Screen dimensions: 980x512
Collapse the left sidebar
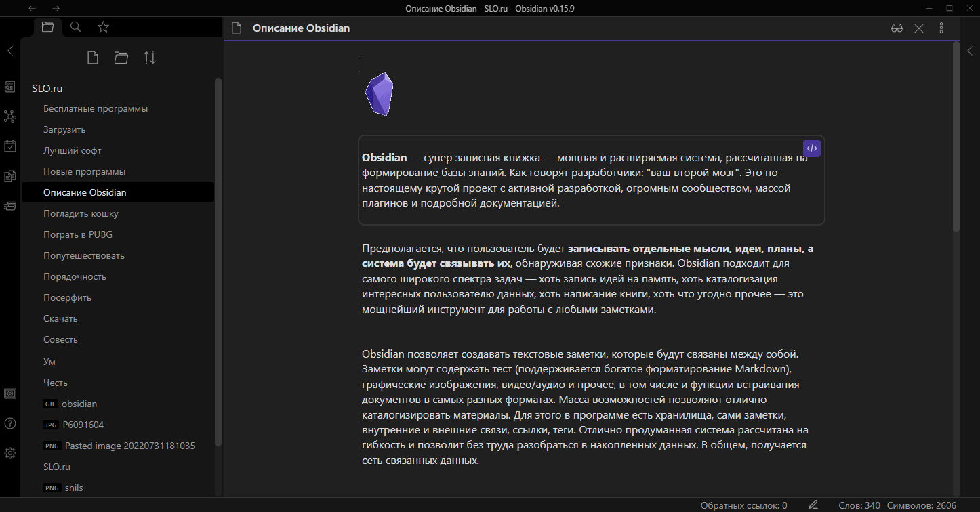(x=10, y=51)
